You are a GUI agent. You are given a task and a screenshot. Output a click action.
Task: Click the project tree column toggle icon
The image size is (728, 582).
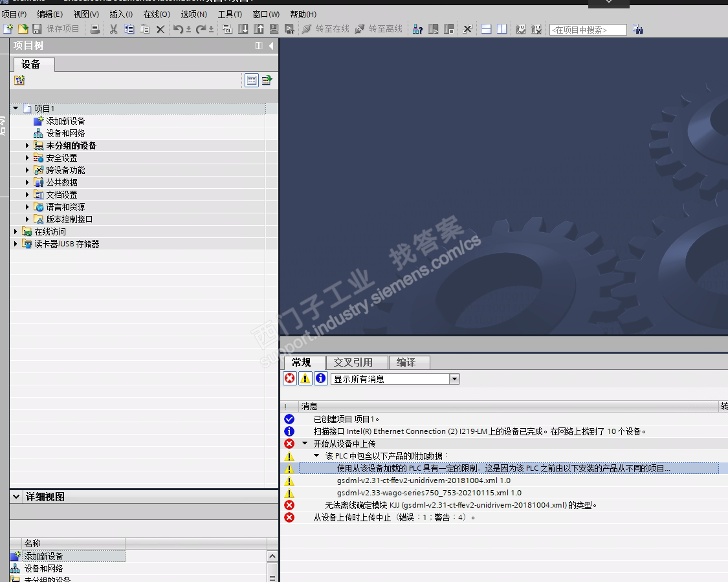coord(259,45)
